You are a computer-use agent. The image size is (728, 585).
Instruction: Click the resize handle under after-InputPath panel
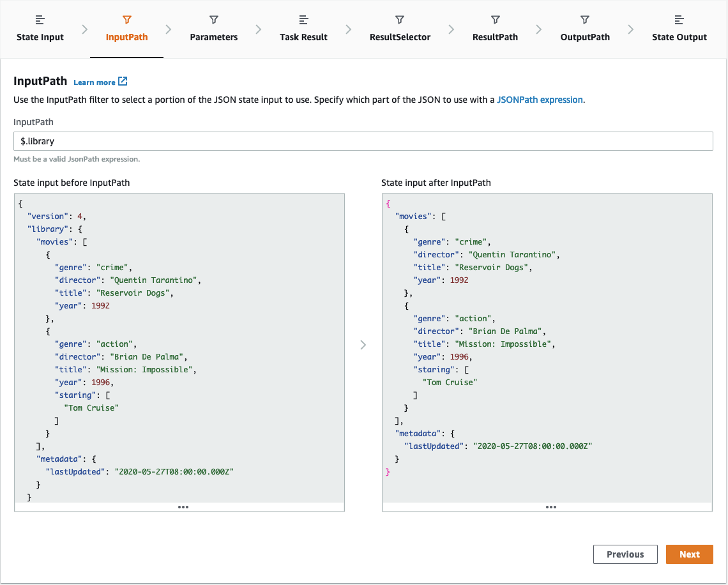[x=550, y=507]
